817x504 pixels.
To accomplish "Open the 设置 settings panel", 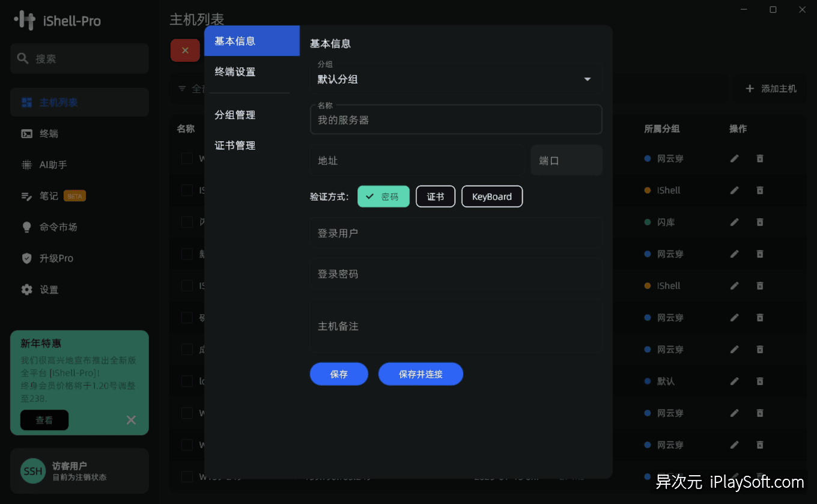I will click(x=49, y=290).
